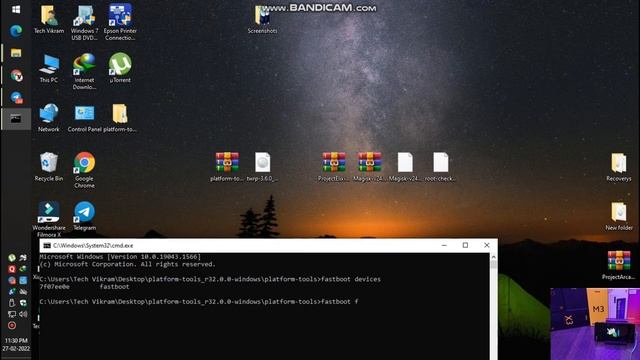Open the Windows Start menu
The height and width of the screenshot is (360, 640).
16,9
